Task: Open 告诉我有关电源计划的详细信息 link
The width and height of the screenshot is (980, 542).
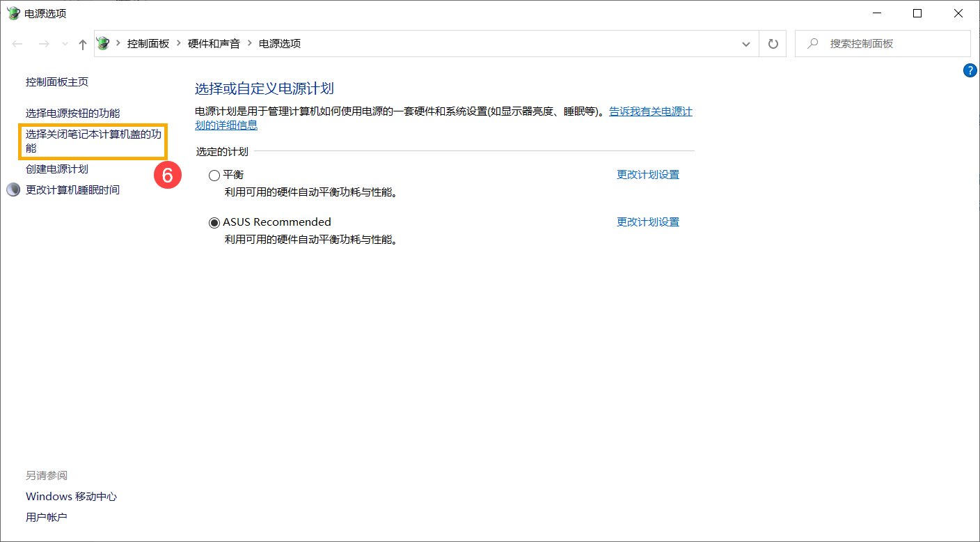Action: (x=651, y=111)
